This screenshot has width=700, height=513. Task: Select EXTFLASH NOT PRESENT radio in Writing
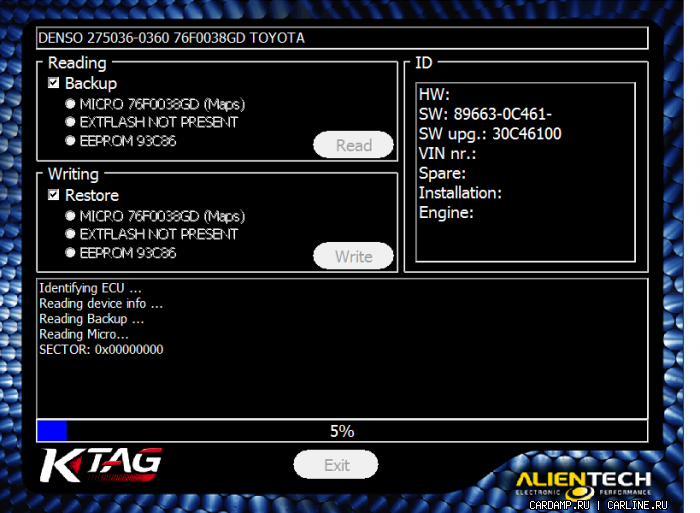[x=70, y=234]
